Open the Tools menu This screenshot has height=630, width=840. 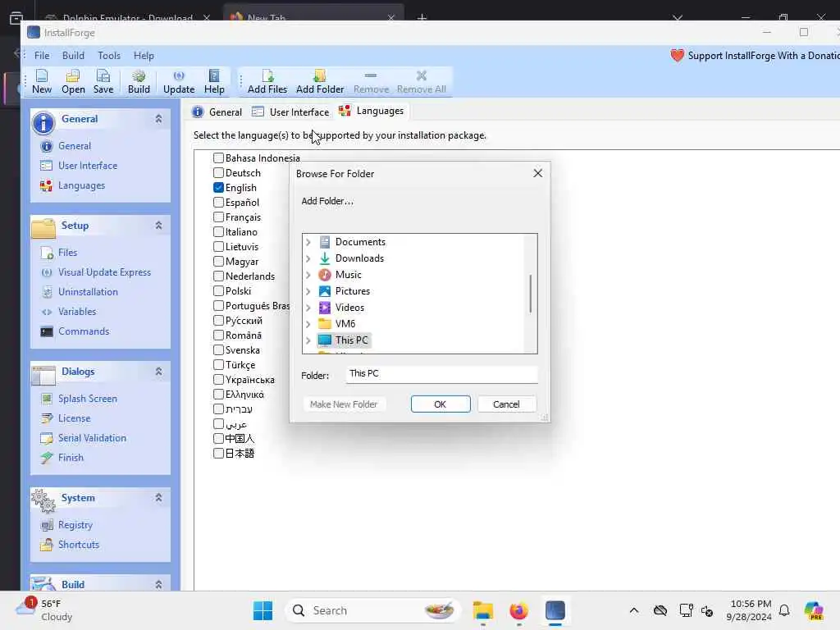(x=109, y=55)
